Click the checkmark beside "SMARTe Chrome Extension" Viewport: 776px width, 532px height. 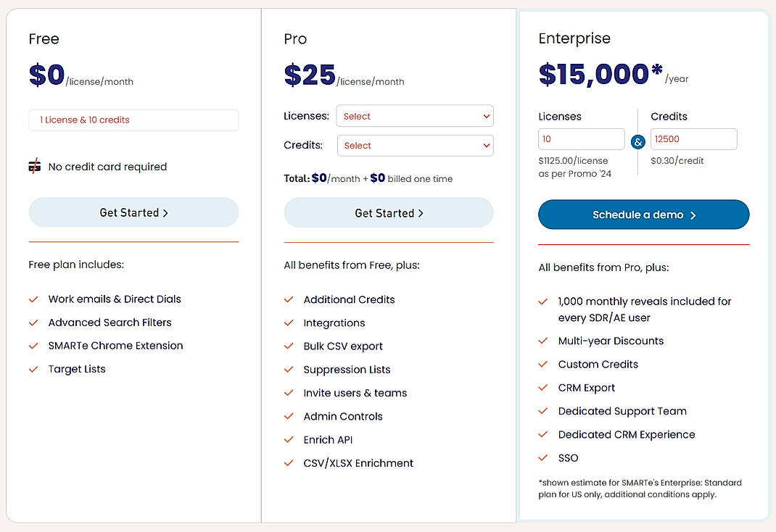point(33,346)
